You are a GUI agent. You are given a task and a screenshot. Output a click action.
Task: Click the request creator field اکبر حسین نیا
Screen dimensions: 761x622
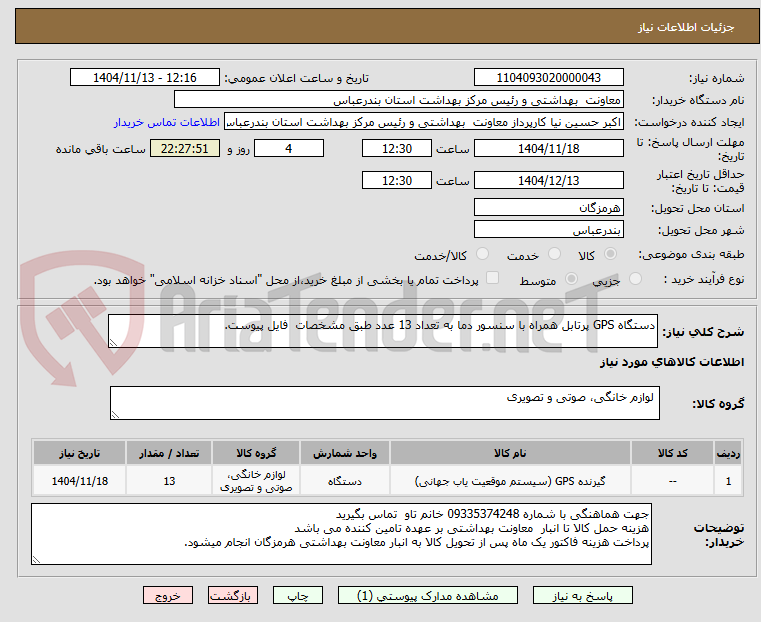[424, 122]
